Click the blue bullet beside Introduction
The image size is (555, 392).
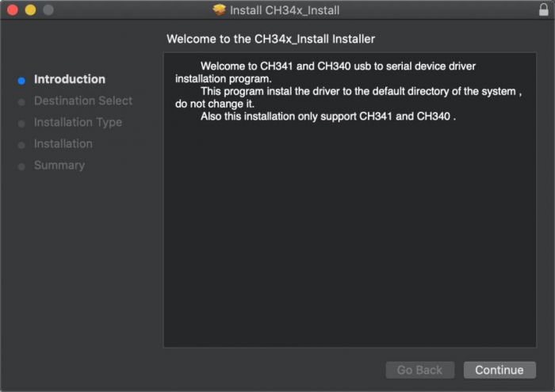[21, 80]
